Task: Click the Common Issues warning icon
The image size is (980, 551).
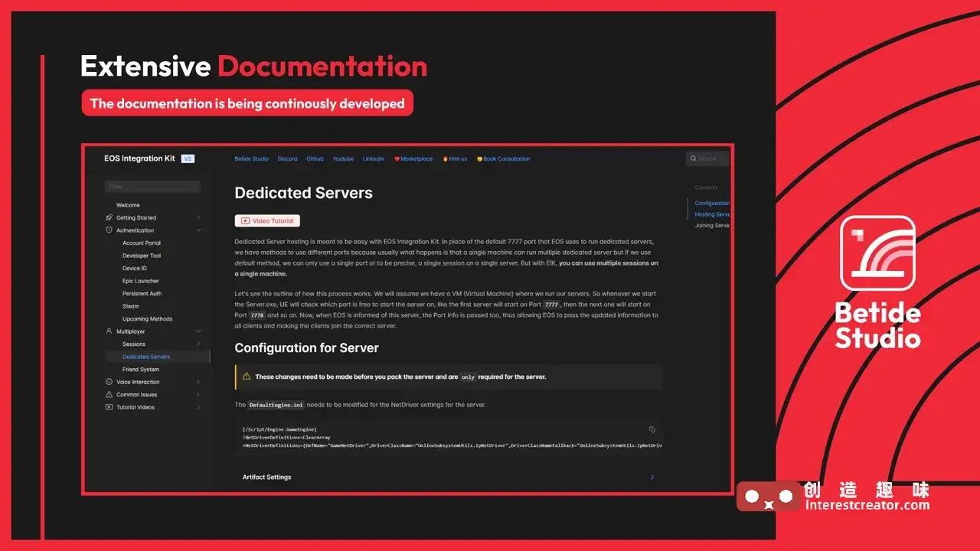Action: 109,395
